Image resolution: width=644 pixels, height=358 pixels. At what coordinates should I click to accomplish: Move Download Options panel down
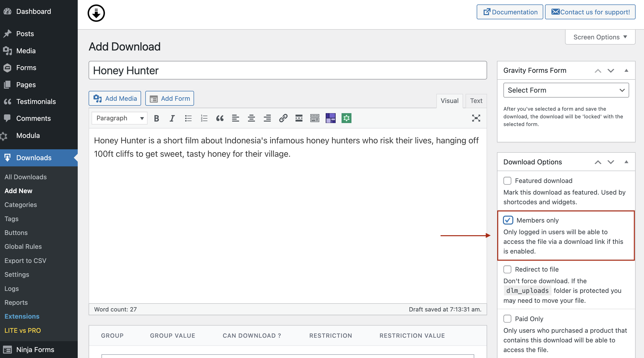pyautogui.click(x=611, y=162)
